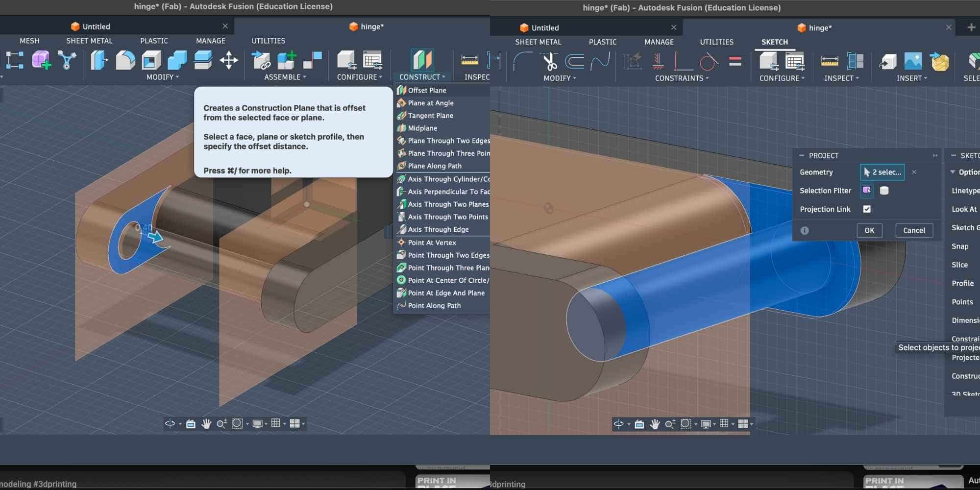Click the Move/Copy arrows icon in left window
The image size is (980, 490).
(x=229, y=60)
